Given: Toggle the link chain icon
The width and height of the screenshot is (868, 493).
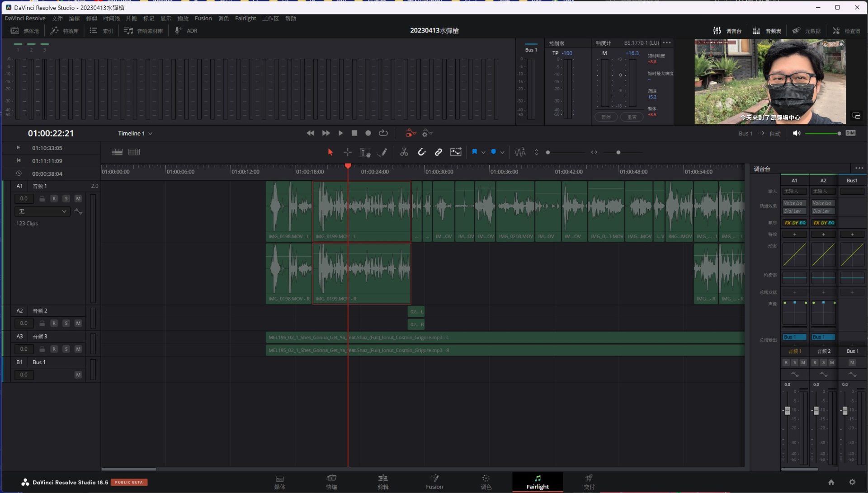Looking at the screenshot, I should 438,152.
